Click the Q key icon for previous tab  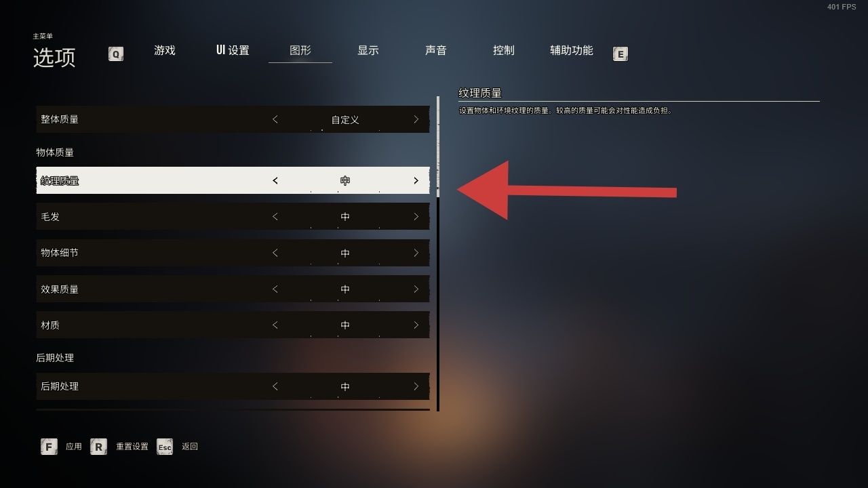116,54
